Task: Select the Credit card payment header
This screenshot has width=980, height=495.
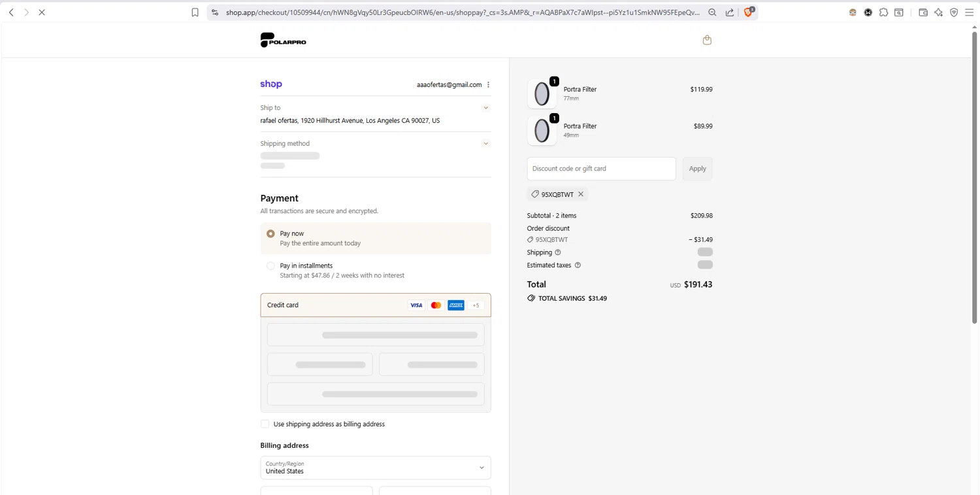Action: pos(376,305)
